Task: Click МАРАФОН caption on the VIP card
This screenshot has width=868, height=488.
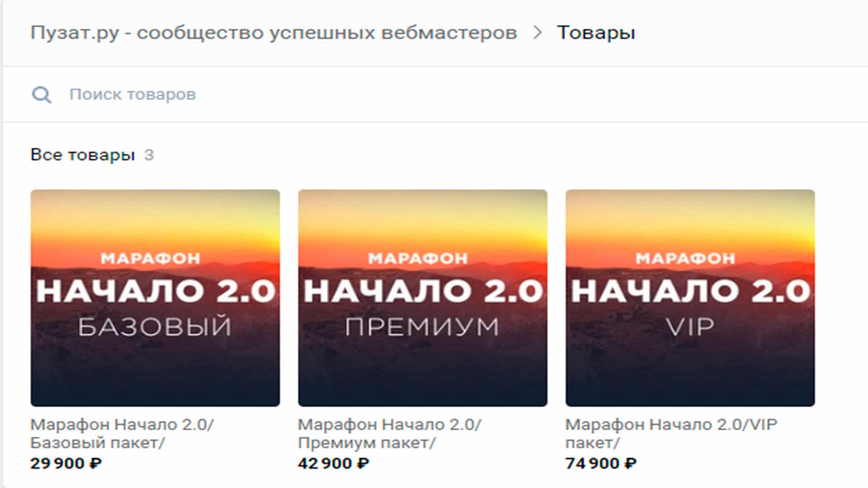Action: coord(685,258)
